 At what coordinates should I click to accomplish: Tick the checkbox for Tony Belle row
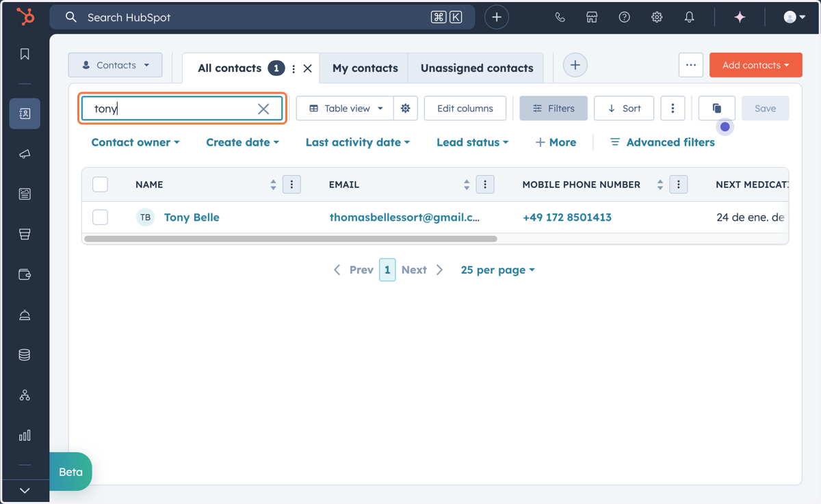pos(101,217)
